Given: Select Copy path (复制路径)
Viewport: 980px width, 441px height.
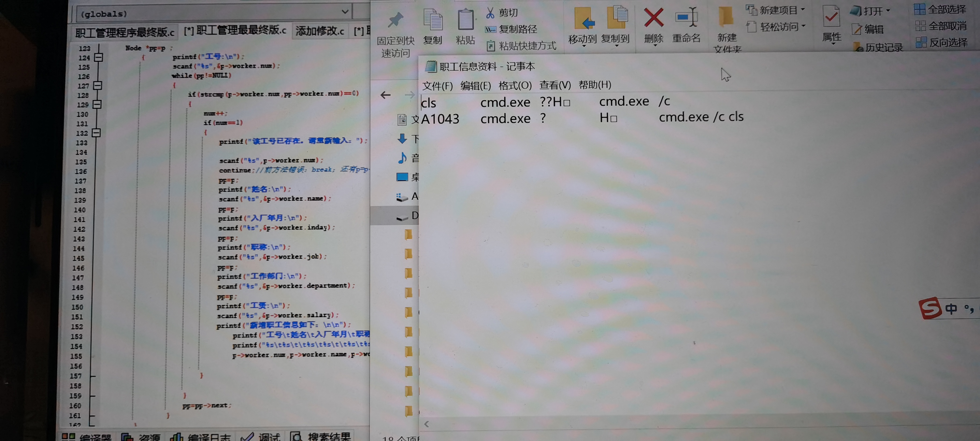Looking at the screenshot, I should [x=511, y=29].
